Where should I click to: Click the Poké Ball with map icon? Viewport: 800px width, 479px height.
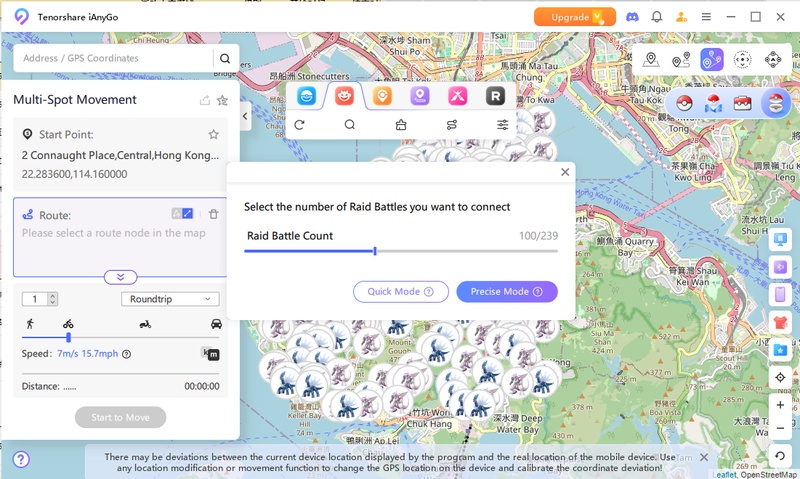tap(713, 104)
